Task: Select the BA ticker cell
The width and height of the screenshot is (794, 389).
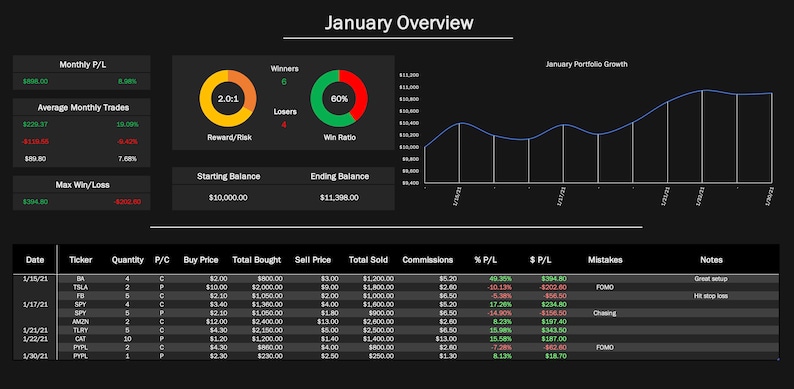Action: 81,279
